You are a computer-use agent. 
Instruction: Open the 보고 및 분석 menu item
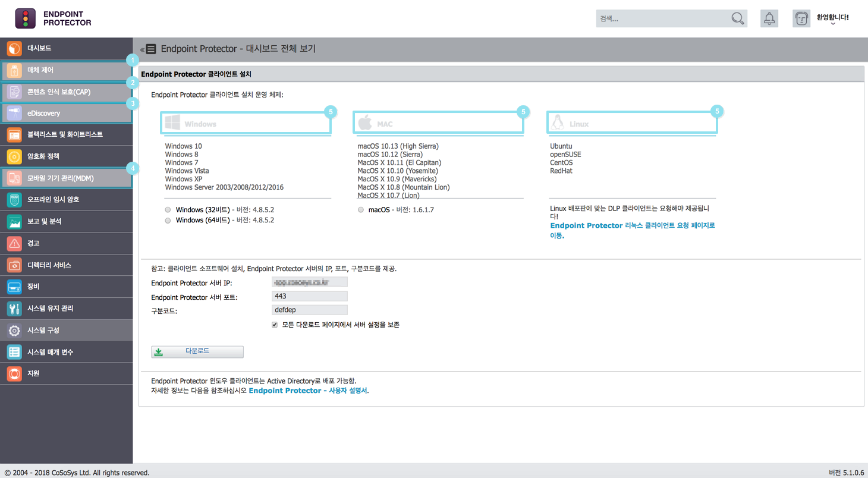(66, 221)
